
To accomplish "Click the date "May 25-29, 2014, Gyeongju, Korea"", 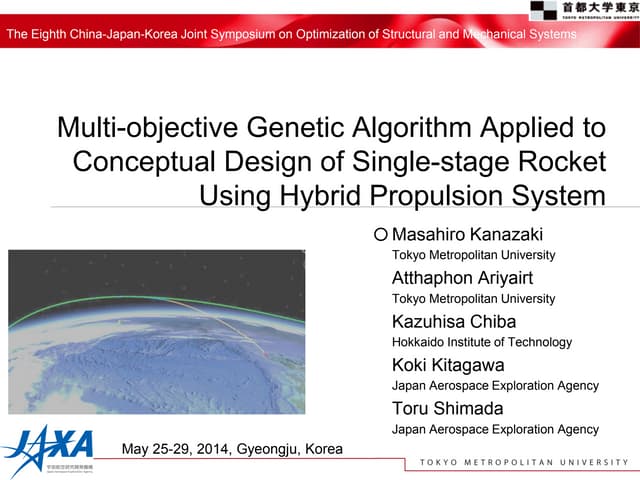I will click(231, 448).
